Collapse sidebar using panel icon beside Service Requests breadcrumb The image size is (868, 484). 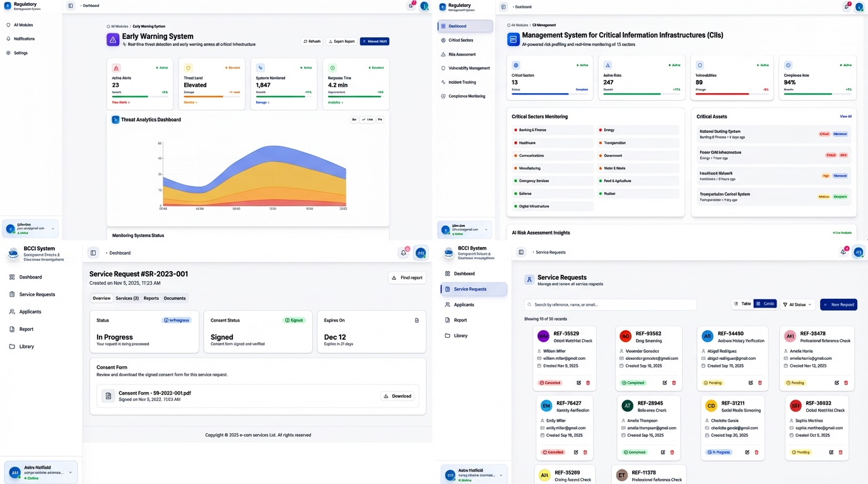pos(521,252)
